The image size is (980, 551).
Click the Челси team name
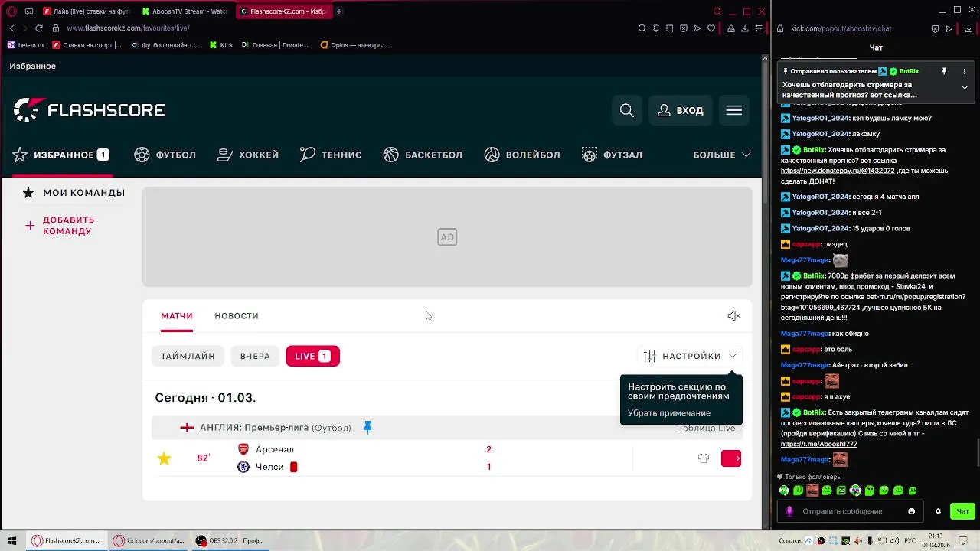click(x=269, y=467)
